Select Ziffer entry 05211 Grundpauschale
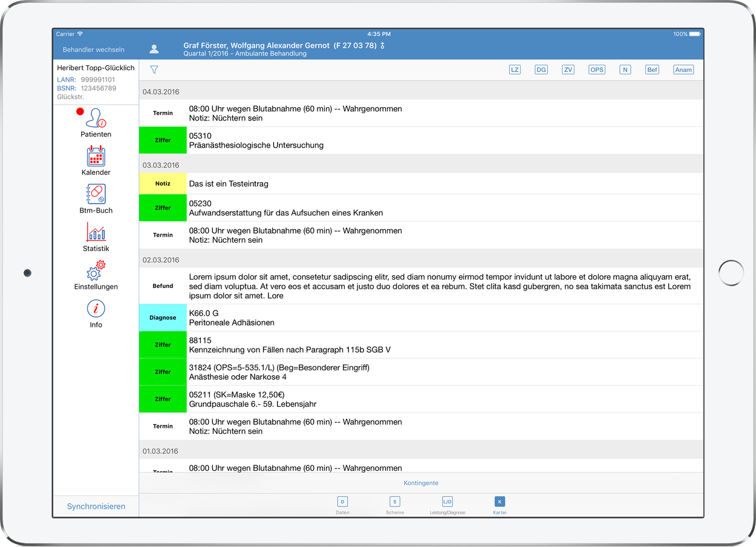The width and height of the screenshot is (756, 547). 421,399
